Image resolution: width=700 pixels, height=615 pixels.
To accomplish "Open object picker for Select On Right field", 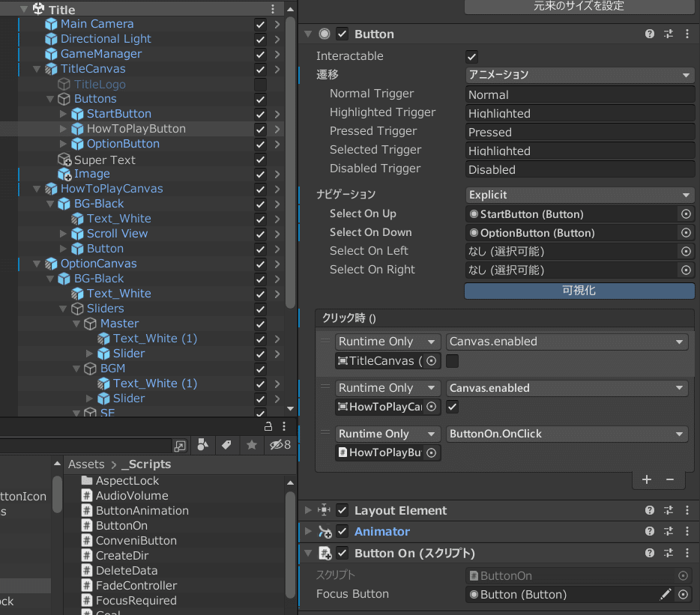I will [x=687, y=270].
